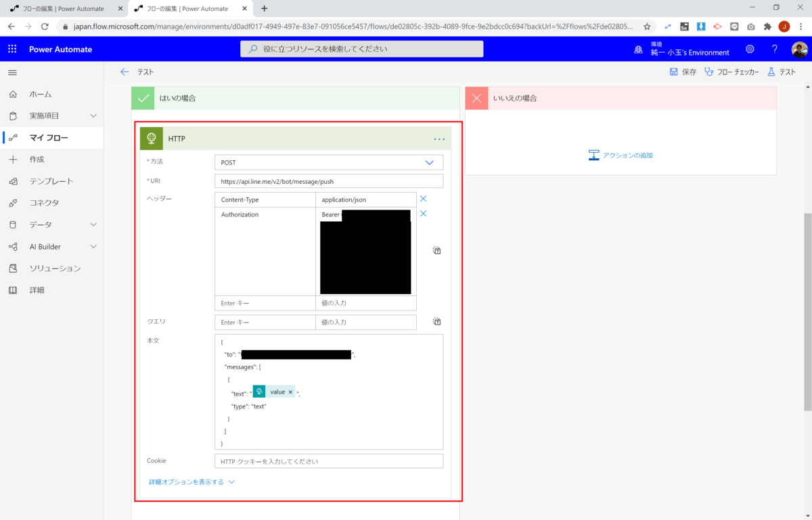Viewport: 812px width, 520px height.
Task: Click the はいの場合 branch header
Action: tap(296, 98)
